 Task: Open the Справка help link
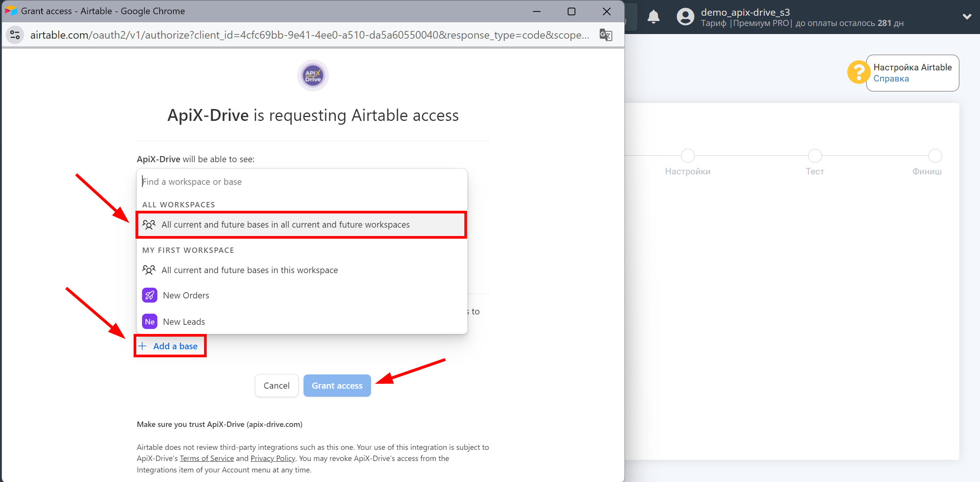pos(891,78)
